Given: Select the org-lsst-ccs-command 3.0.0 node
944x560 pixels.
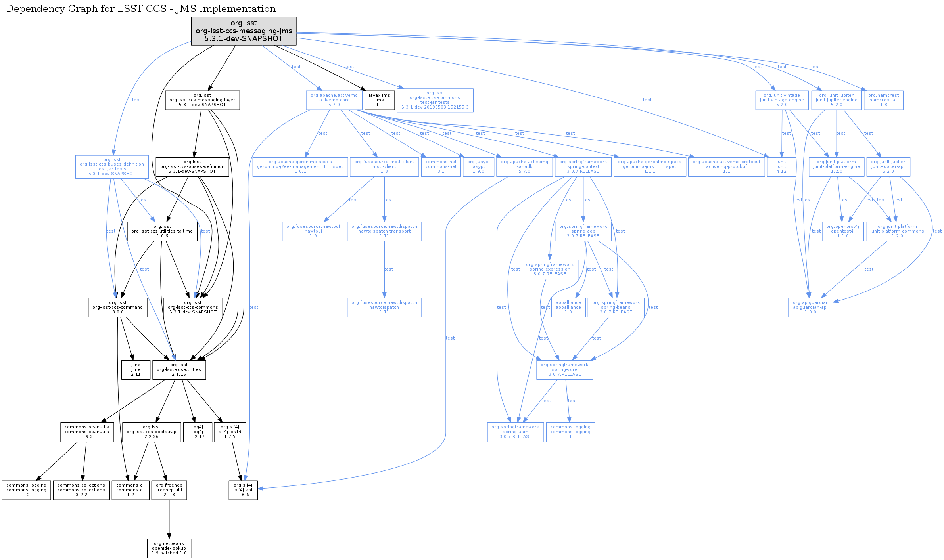Looking at the screenshot, I should (x=118, y=308).
